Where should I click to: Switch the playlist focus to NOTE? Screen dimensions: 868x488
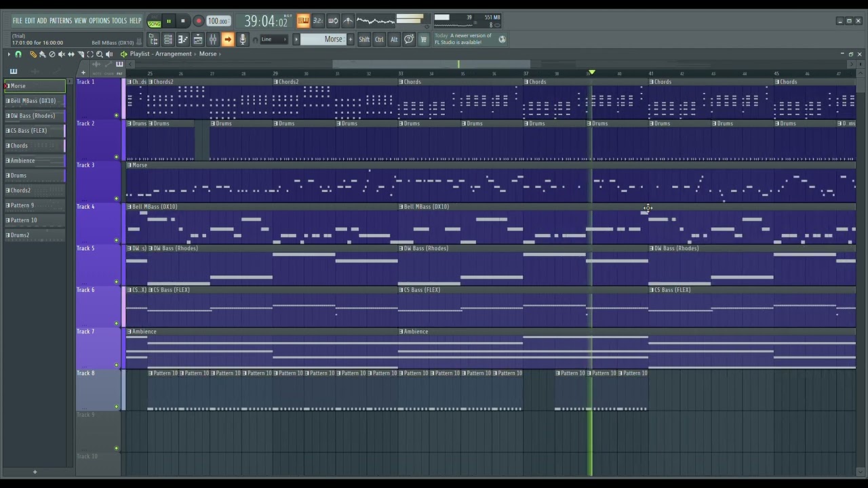click(96, 73)
